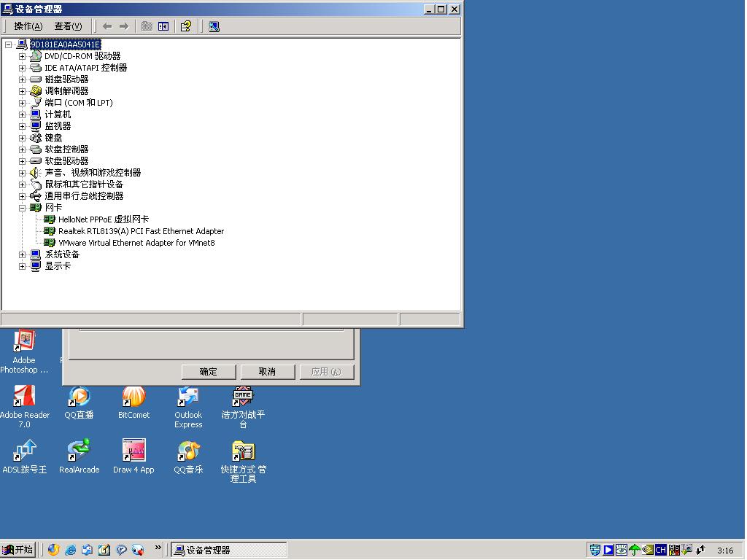The height and width of the screenshot is (560, 747).
Task: Click 设备管理器 taskbar button
Action: (x=228, y=550)
